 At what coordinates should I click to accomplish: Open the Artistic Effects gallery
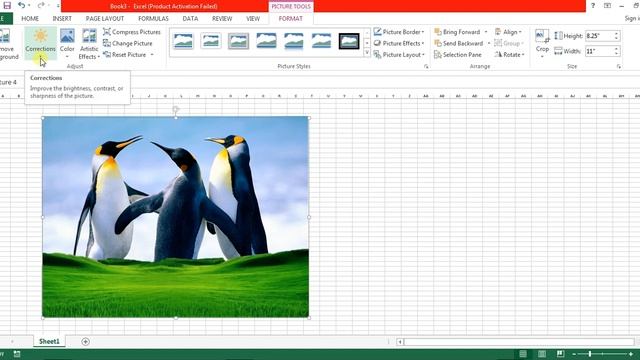89,43
